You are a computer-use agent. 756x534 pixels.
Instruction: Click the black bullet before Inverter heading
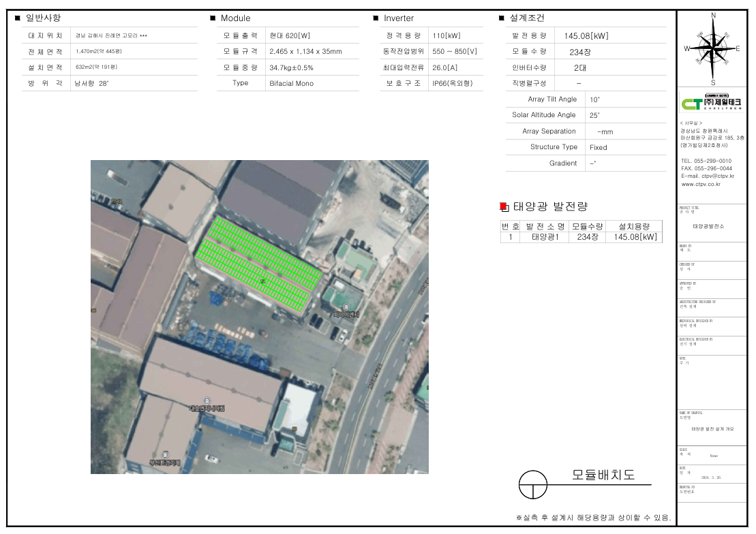pyautogui.click(x=376, y=18)
